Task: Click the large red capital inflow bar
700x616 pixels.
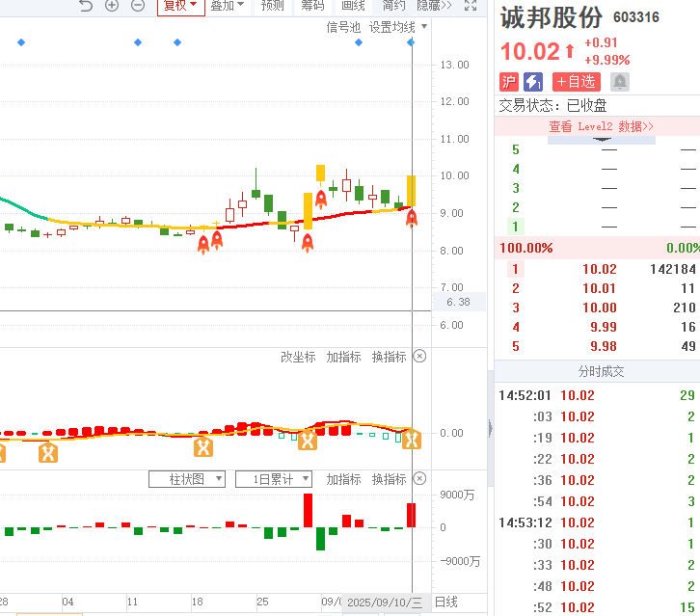Action: (308, 510)
